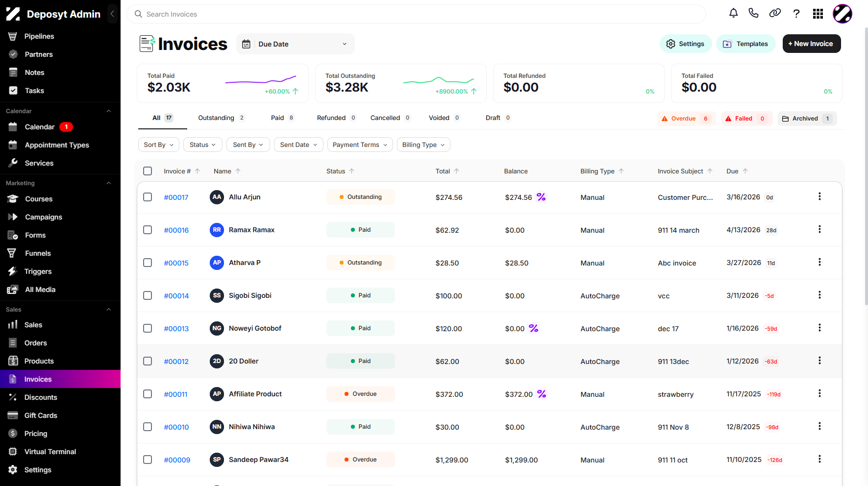The height and width of the screenshot is (486, 868).
Task: Select the checkbox for invoice #00011
Action: (148, 394)
